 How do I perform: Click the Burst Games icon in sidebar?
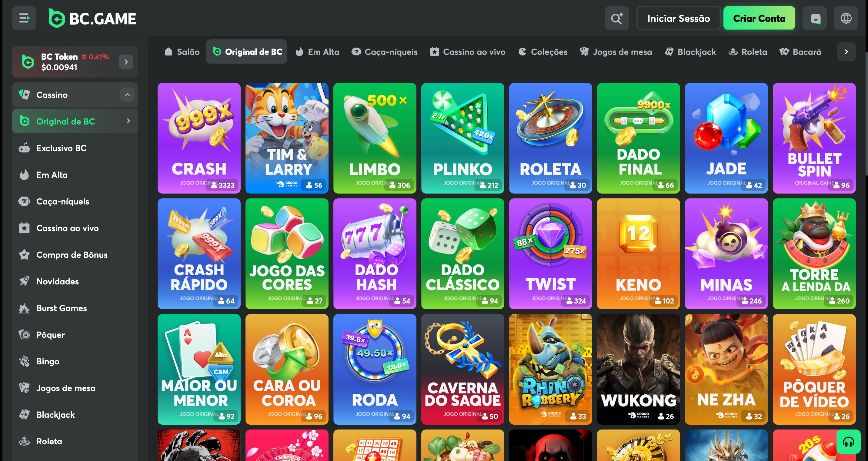pyautogui.click(x=24, y=308)
